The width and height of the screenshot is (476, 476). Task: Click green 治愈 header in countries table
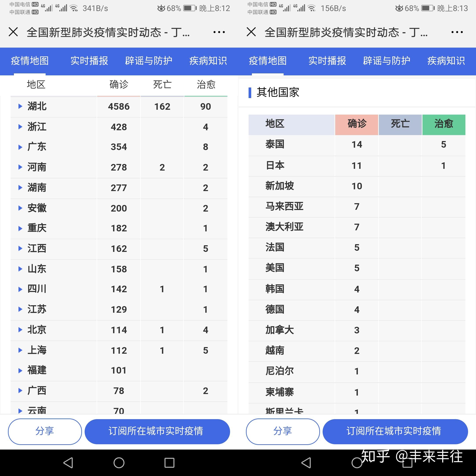(x=444, y=125)
